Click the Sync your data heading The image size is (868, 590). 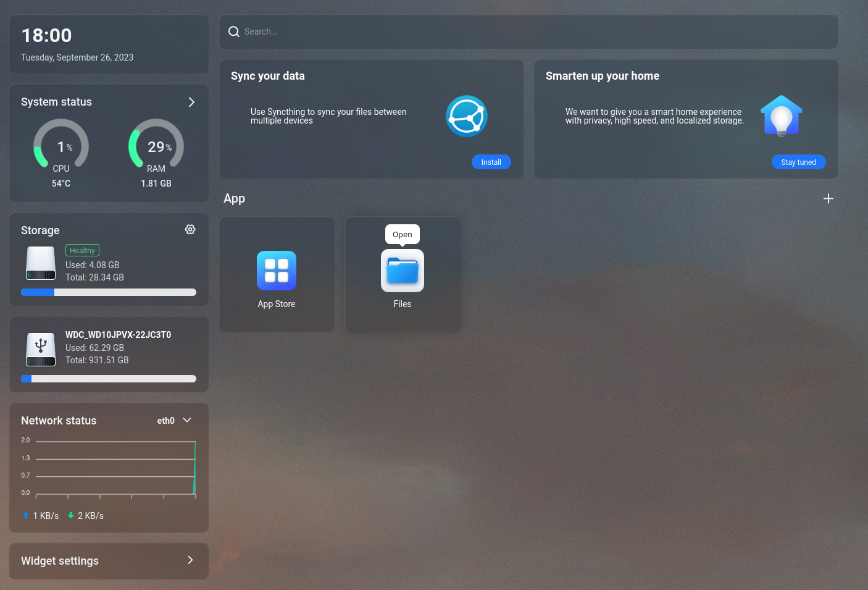268,76
